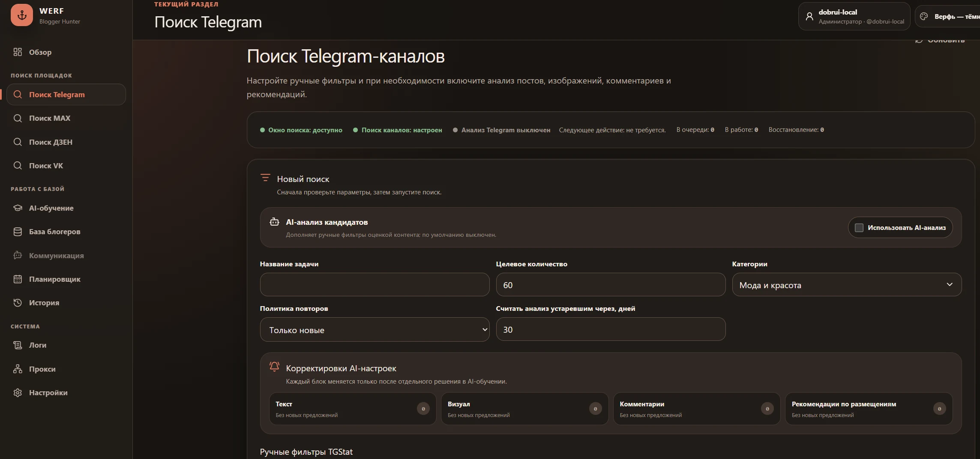Open the Комментарии adjustments card
980x459 pixels.
697,409
